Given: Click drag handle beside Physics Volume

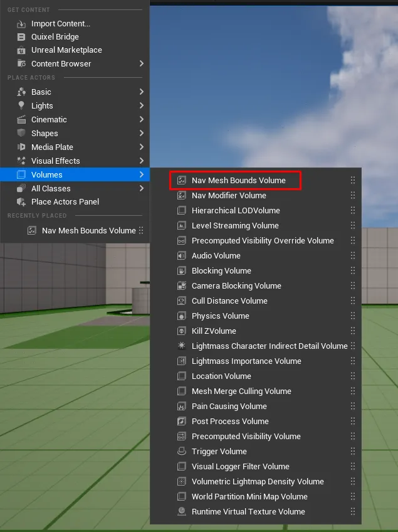Looking at the screenshot, I should [x=353, y=316].
